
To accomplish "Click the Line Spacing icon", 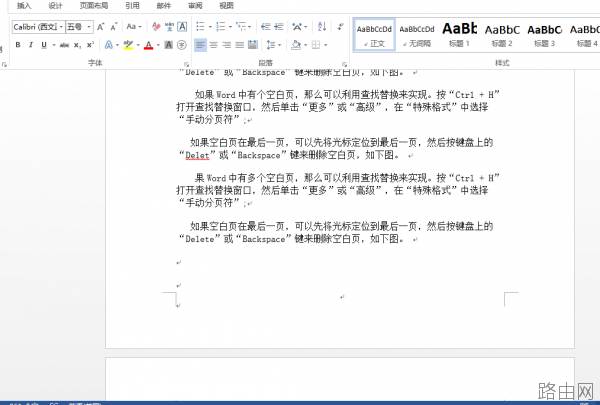I will (x=271, y=45).
